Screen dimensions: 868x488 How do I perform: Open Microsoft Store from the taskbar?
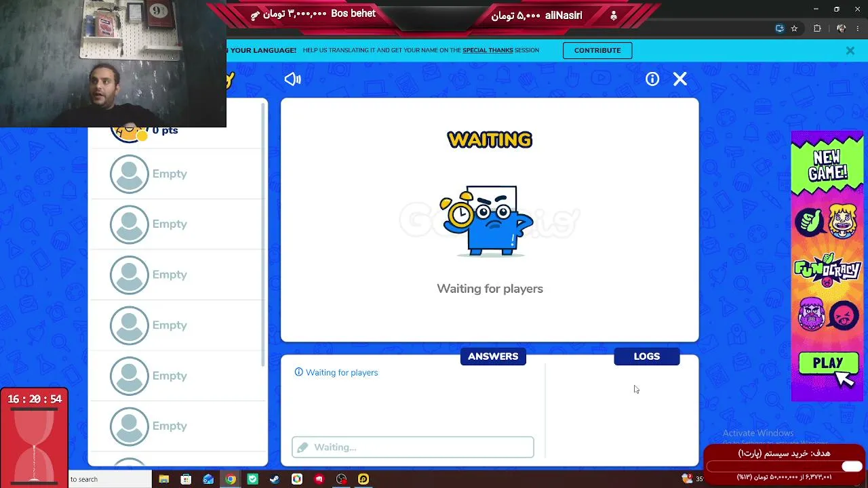186,479
